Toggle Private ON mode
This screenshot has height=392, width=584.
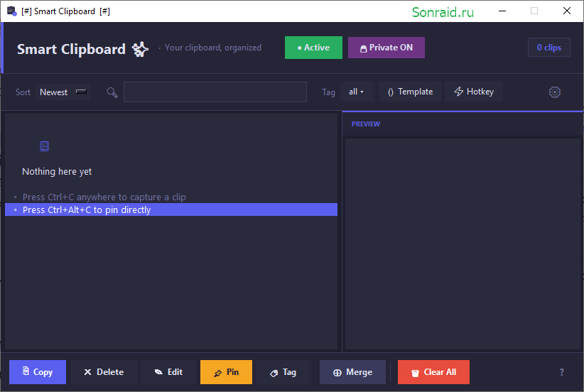click(386, 48)
